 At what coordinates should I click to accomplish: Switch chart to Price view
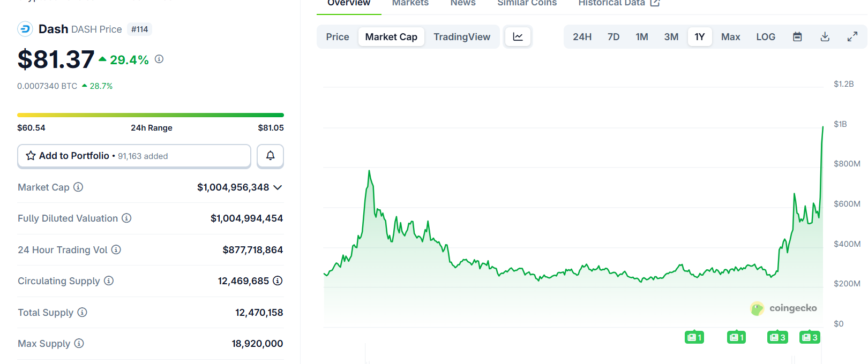337,37
